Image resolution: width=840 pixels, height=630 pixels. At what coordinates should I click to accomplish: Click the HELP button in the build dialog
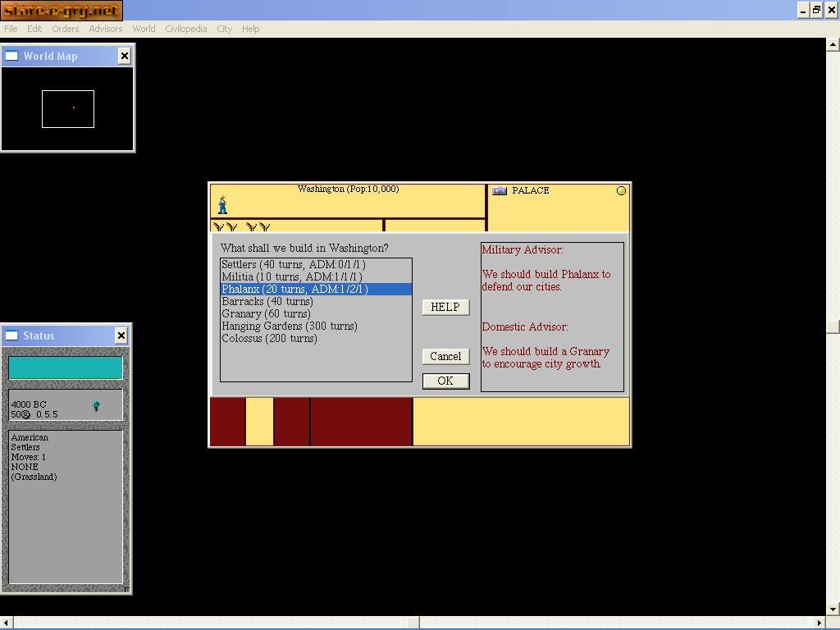point(445,307)
